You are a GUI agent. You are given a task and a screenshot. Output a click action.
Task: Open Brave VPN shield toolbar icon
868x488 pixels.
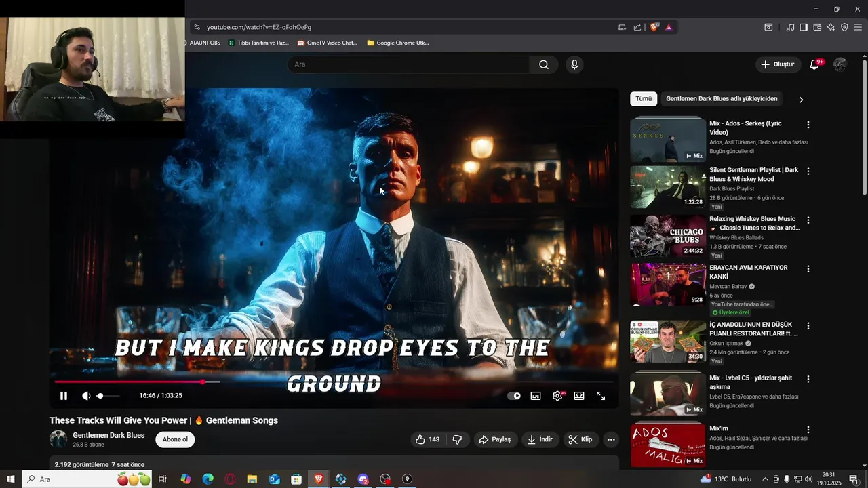click(x=844, y=27)
